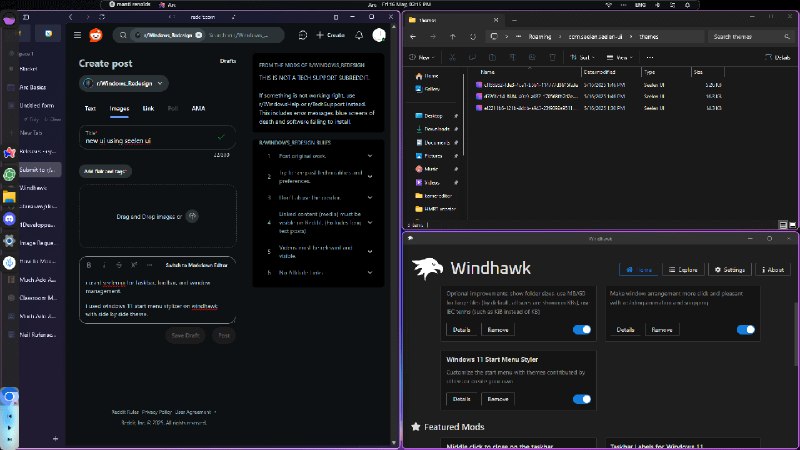Open File Explorer from the side dock
The width and height of the screenshot is (800, 450).
pos(9,197)
